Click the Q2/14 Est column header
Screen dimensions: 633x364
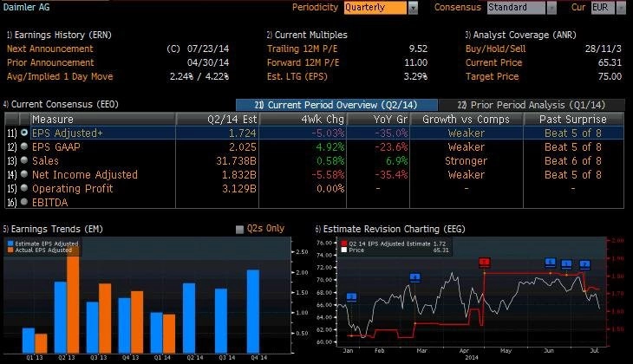click(x=217, y=119)
